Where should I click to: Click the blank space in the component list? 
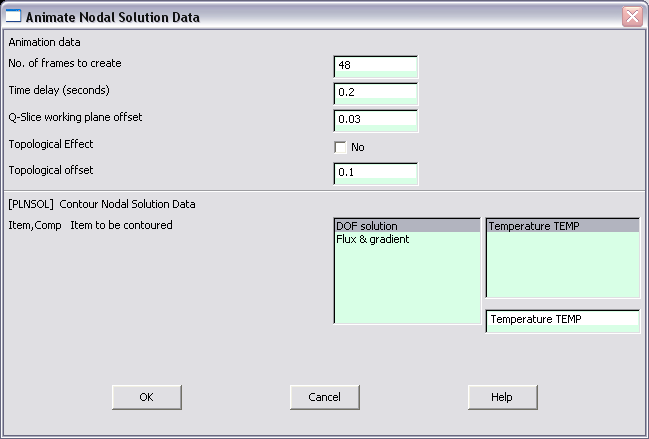562,264
